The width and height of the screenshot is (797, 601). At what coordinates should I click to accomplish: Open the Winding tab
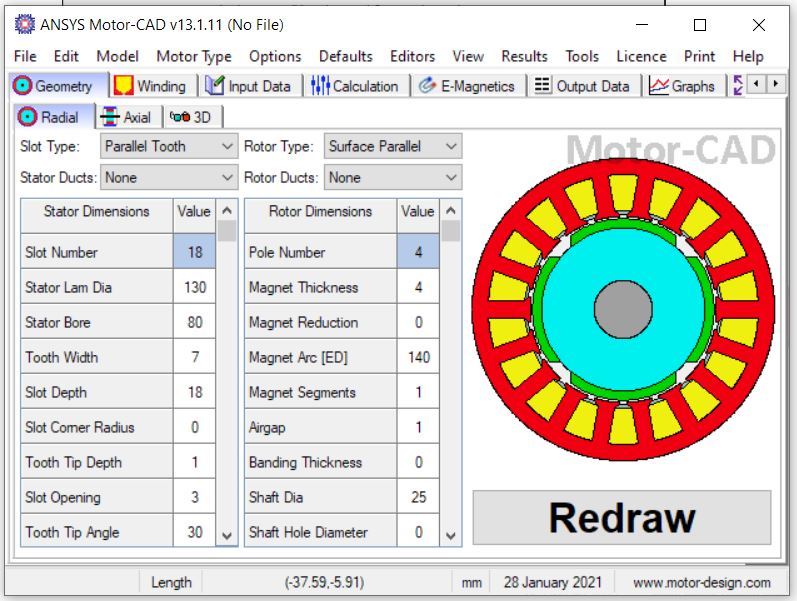click(152, 86)
